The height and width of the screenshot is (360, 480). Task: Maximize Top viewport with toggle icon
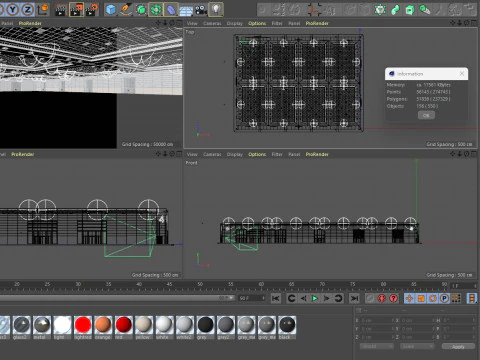click(x=474, y=23)
